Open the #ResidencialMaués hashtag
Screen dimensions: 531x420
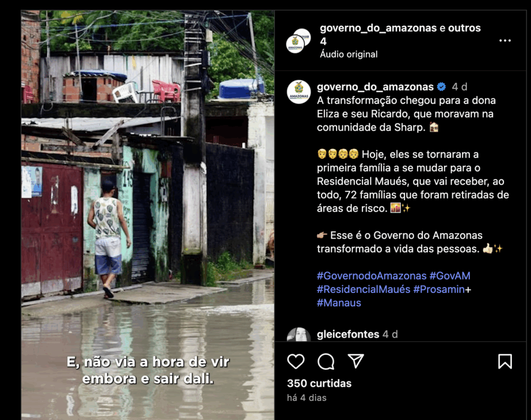(x=364, y=289)
